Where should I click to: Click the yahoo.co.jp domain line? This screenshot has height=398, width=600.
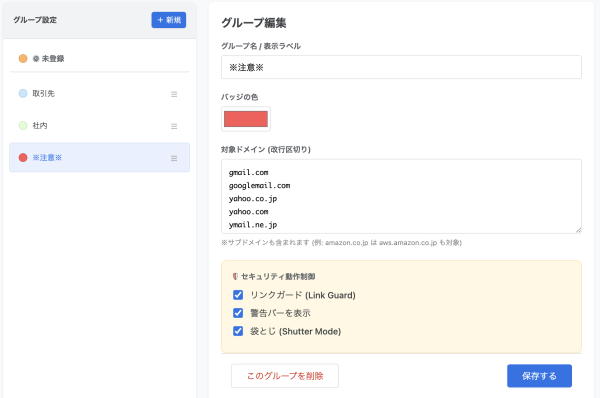click(253, 199)
